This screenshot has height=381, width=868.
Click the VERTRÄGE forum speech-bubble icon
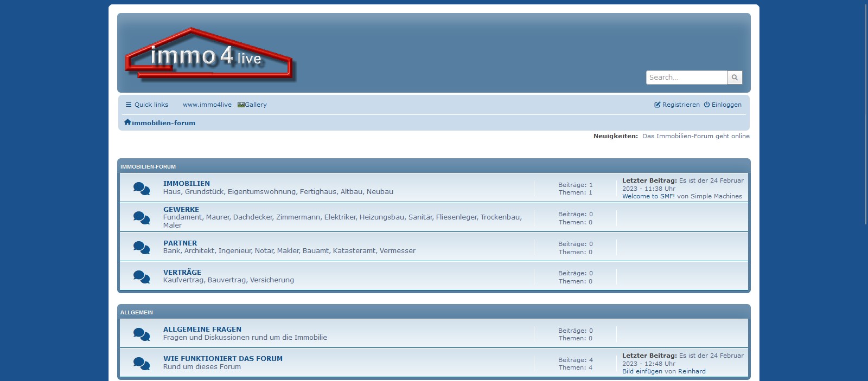coord(142,277)
